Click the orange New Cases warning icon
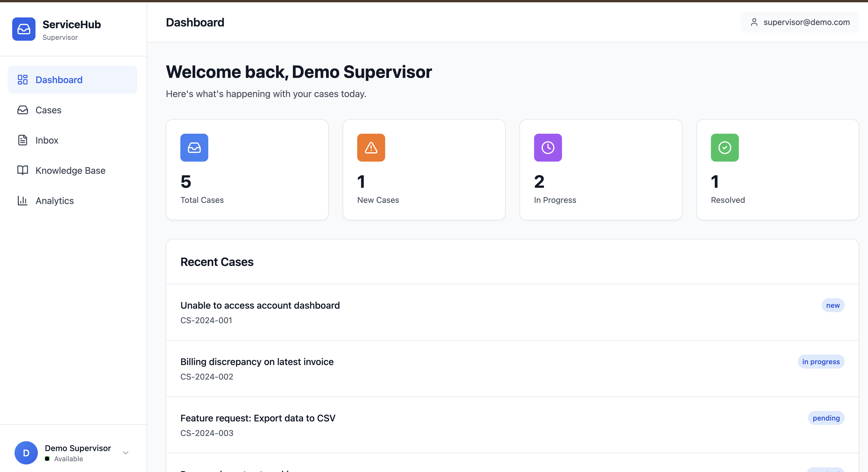Screen dimensions: 868x472 (x=371, y=148)
